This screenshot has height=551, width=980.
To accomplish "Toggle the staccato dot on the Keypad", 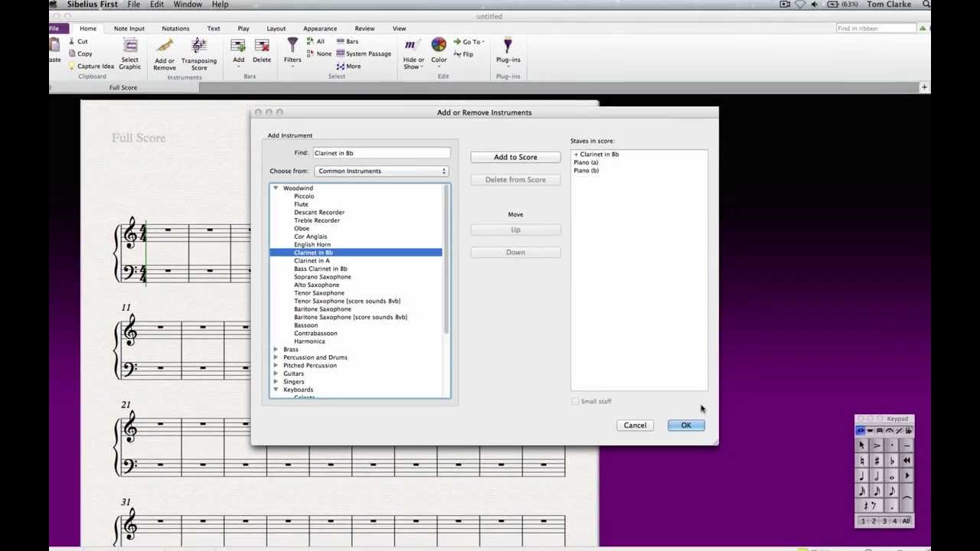I will pyautogui.click(x=892, y=445).
